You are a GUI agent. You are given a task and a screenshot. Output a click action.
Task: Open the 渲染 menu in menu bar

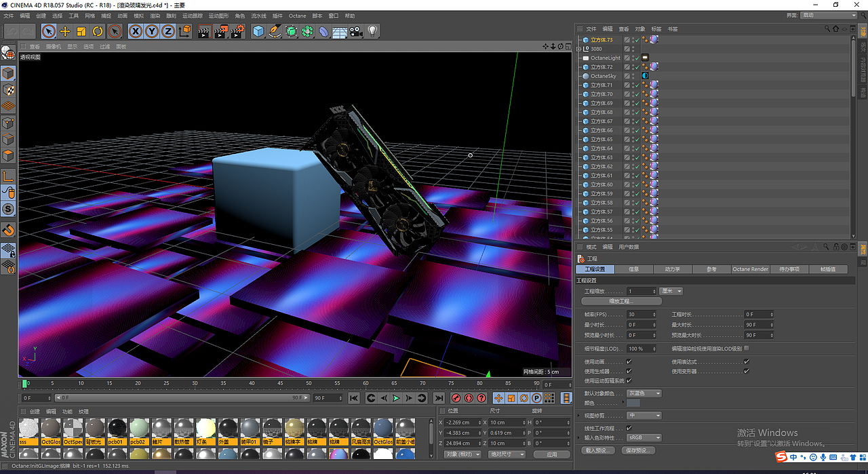point(155,15)
